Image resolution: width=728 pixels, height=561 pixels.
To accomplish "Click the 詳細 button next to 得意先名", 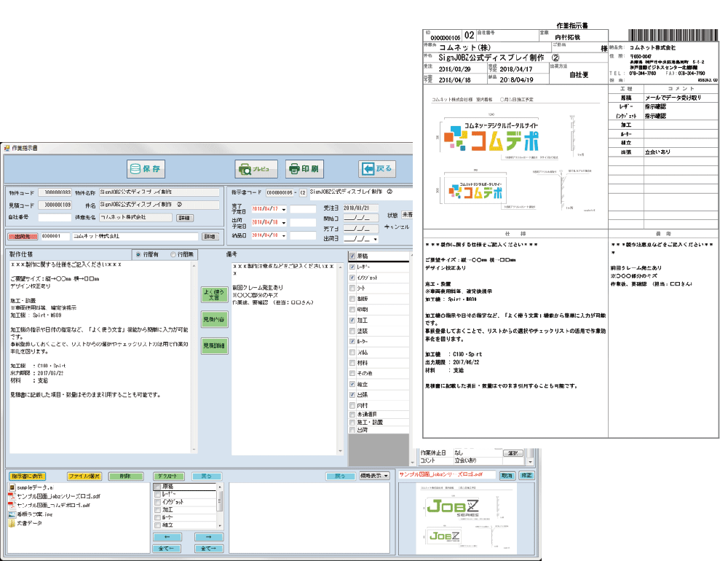I will pyautogui.click(x=184, y=218).
